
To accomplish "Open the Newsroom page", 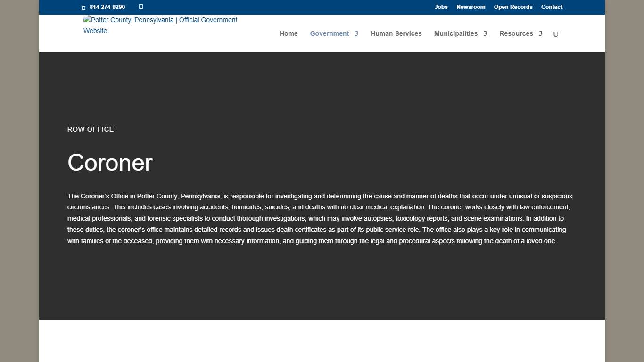I will [471, 7].
